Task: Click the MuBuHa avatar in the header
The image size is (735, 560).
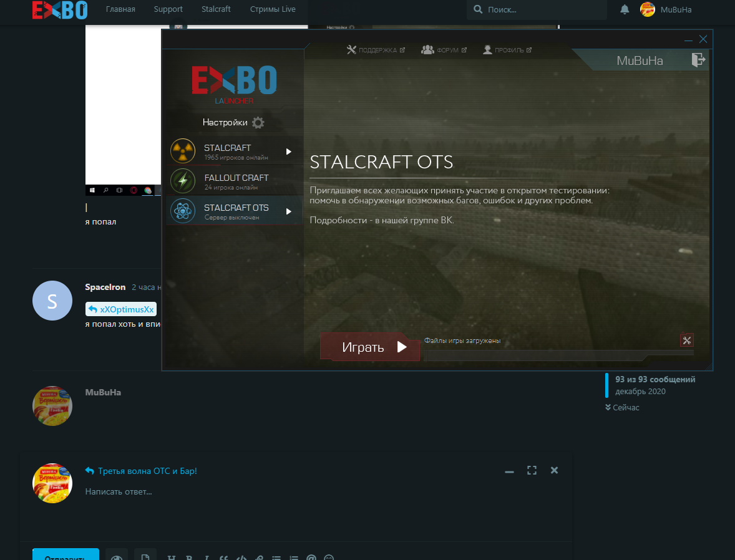Action: click(x=648, y=9)
